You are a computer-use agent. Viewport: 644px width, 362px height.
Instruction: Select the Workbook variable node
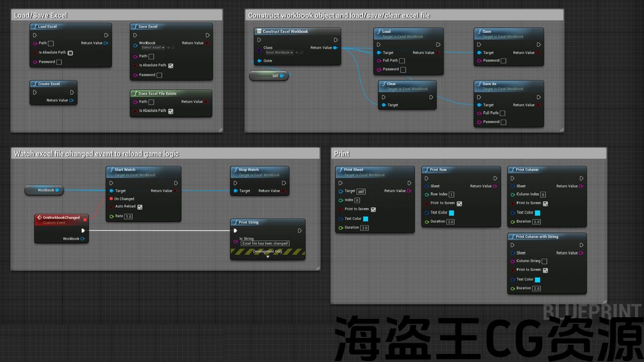coord(44,190)
